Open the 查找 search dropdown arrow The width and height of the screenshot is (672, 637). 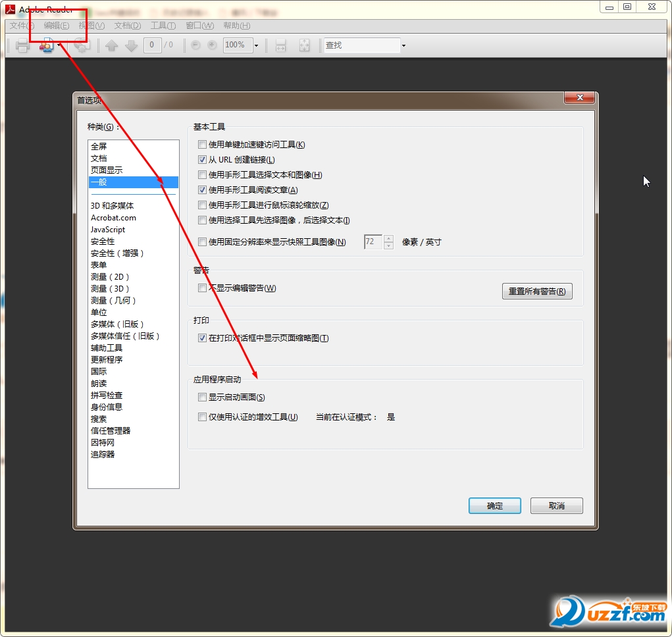(403, 45)
